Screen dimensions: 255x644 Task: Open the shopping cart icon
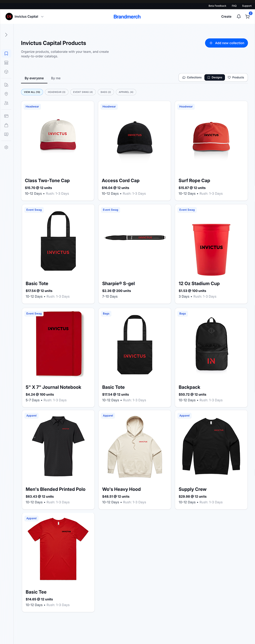click(248, 17)
